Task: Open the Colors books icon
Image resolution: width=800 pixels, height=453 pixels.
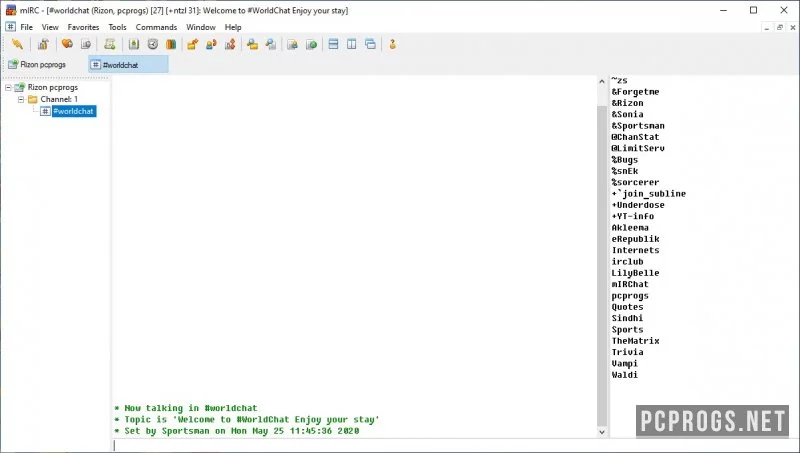Action: [171, 44]
